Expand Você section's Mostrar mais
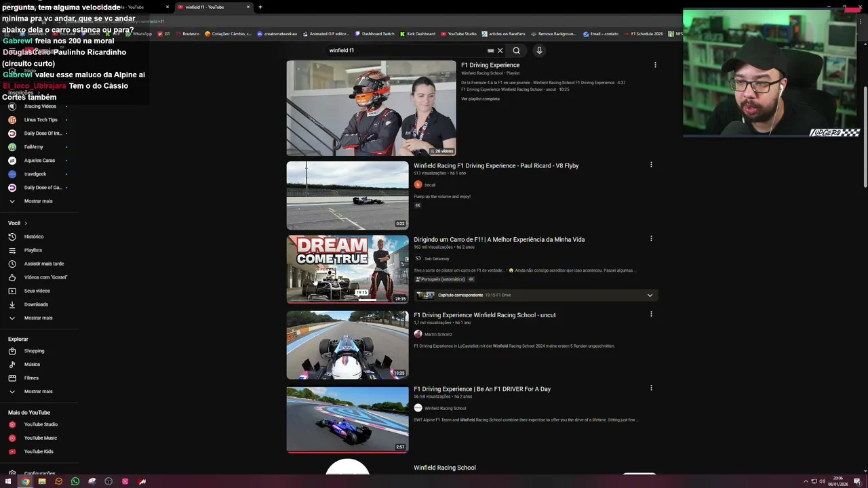The width and height of the screenshot is (868, 488). click(x=38, y=318)
